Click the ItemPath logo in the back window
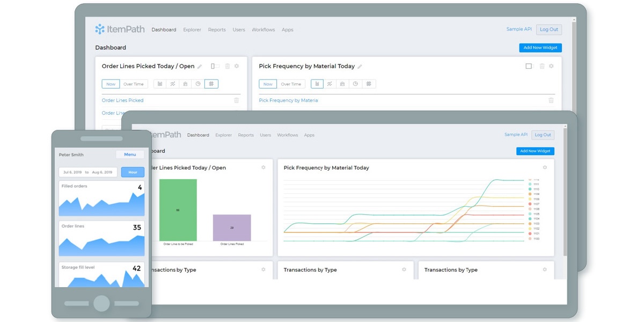This screenshot has height=322, width=644. tap(120, 30)
